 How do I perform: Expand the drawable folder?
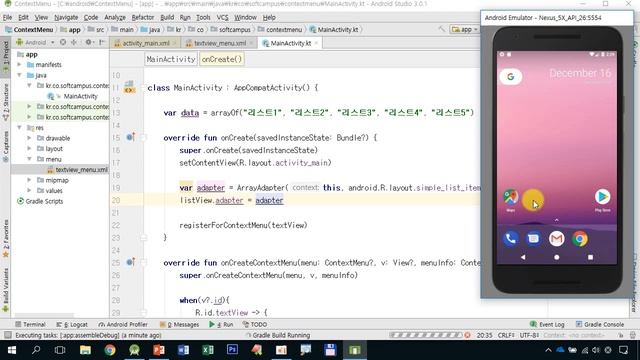point(29,138)
